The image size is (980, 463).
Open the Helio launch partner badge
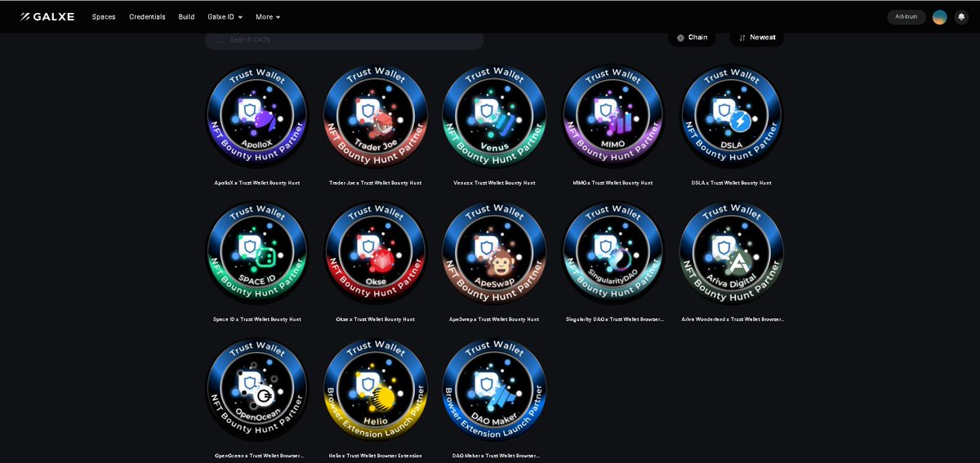point(376,390)
